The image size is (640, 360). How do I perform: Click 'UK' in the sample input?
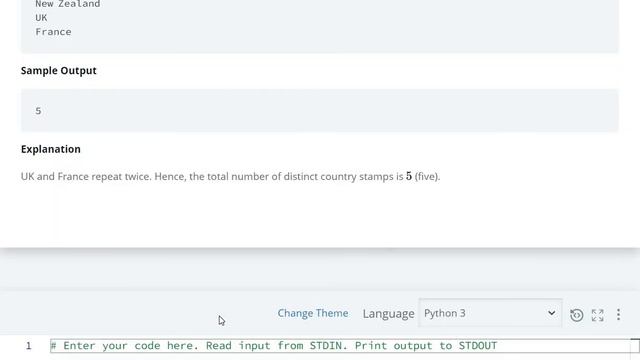tap(41, 18)
